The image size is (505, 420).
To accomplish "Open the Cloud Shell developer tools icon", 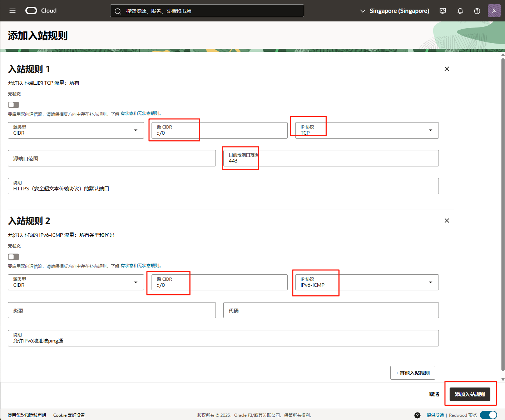I will (443, 11).
